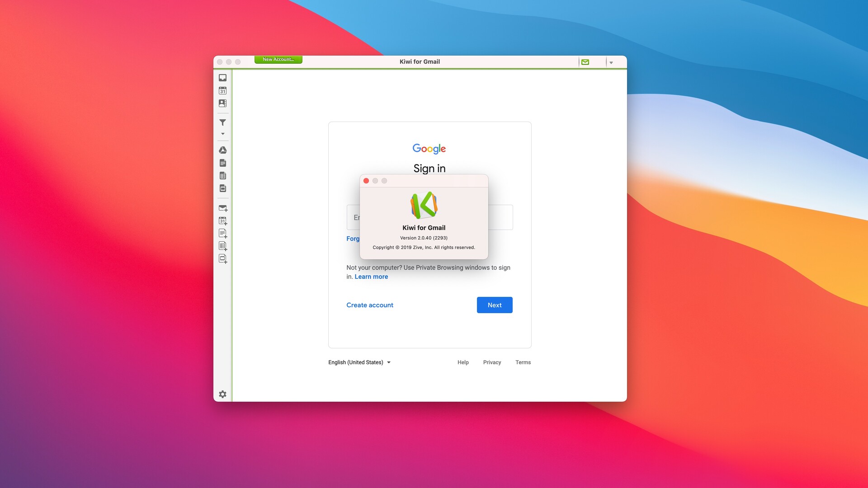This screenshot has width=868, height=488.
Task: Open the title bar dropdown arrow
Action: coord(611,63)
